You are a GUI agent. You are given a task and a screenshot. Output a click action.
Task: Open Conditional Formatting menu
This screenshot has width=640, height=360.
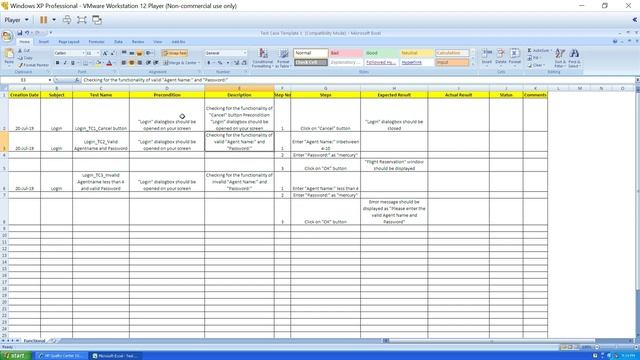[262, 58]
